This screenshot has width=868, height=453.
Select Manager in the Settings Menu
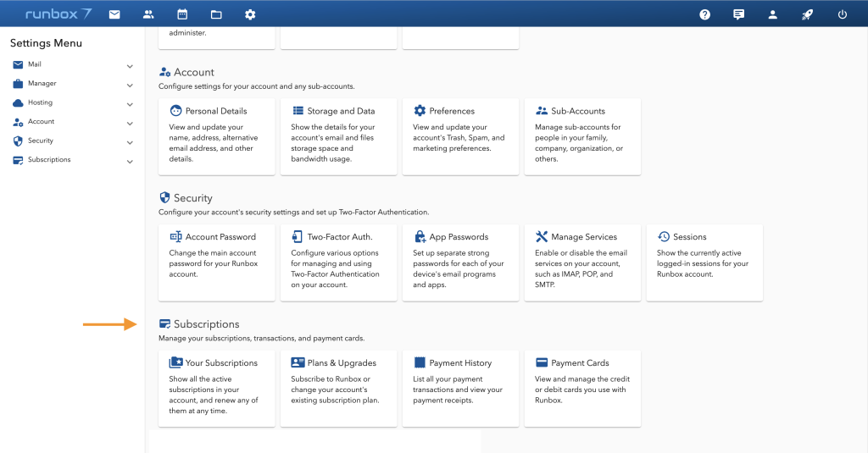tap(42, 84)
